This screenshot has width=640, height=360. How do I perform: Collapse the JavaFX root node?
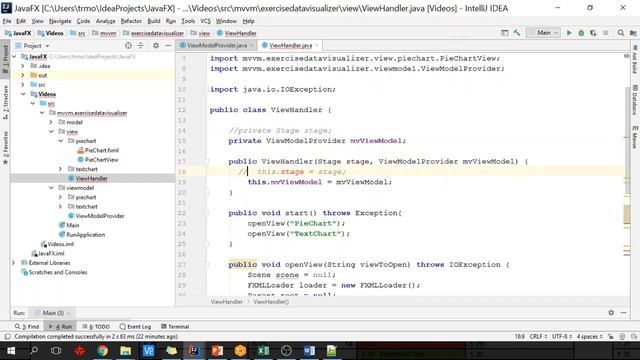(x=15, y=57)
